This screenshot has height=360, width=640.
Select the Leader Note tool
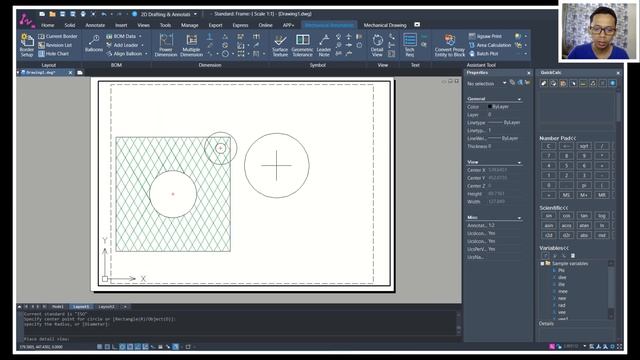[x=324, y=45]
